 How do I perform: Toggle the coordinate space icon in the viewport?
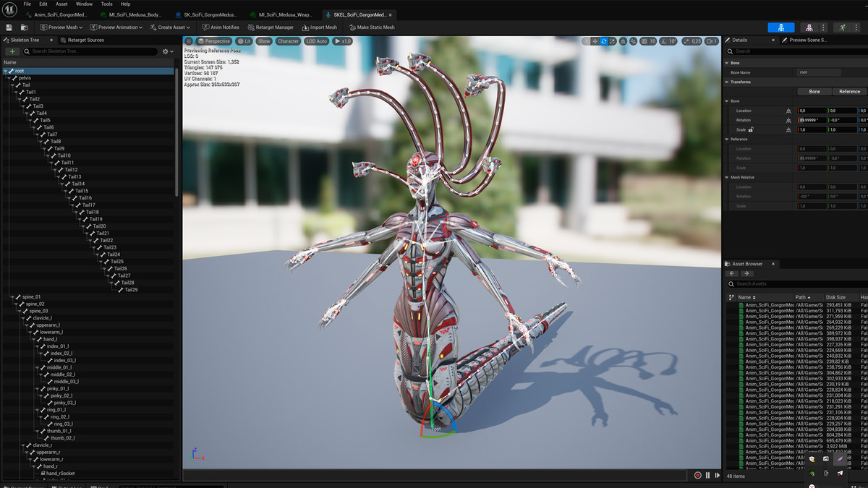tap(624, 41)
